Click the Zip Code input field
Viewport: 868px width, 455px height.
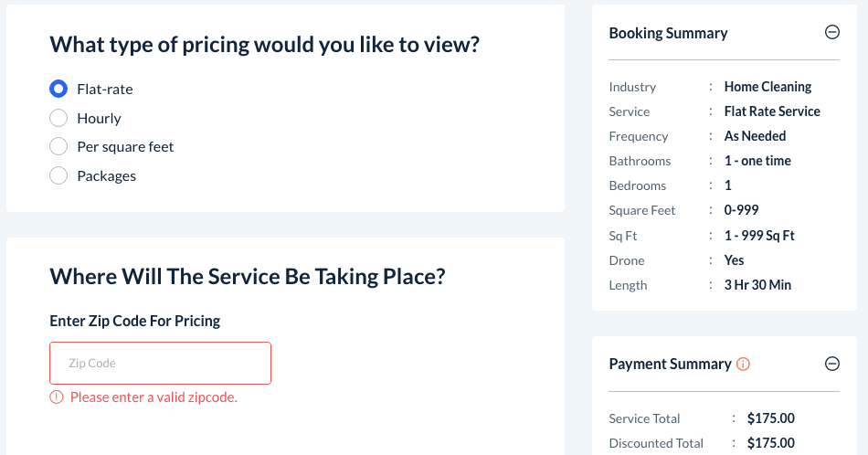pyautogui.click(x=161, y=363)
